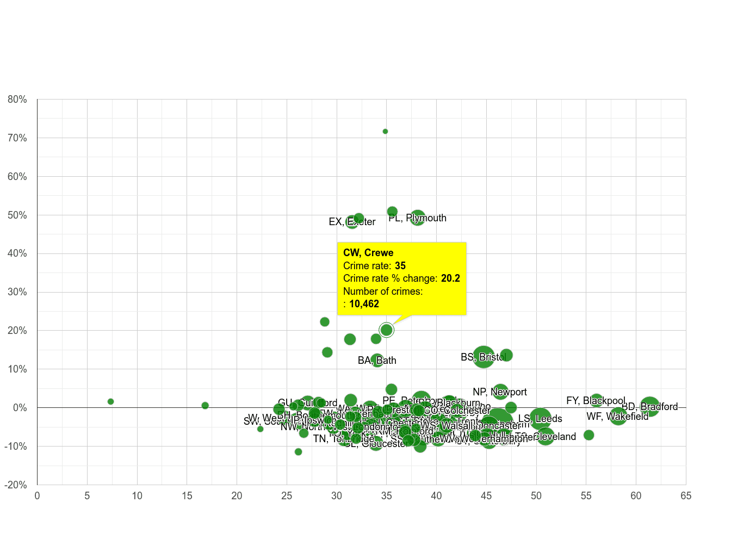Click the 'BD, Bradford' data label

pyautogui.click(x=650, y=407)
